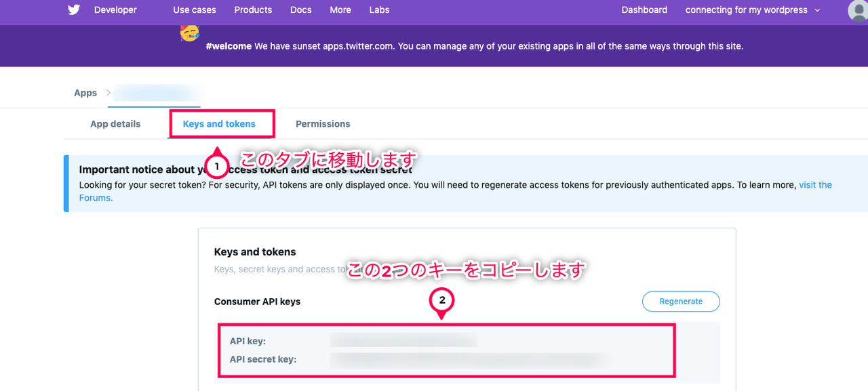Click the party face emoji in banner

pyautogui.click(x=189, y=33)
